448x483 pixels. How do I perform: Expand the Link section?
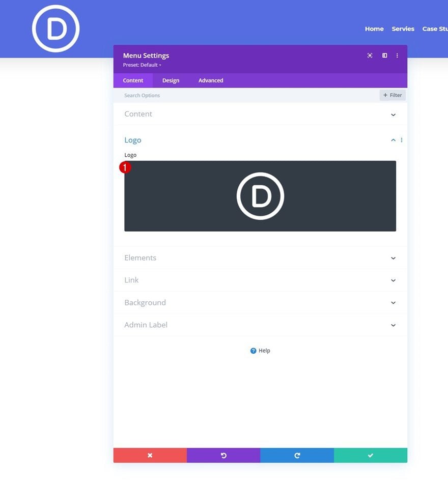[x=260, y=280]
